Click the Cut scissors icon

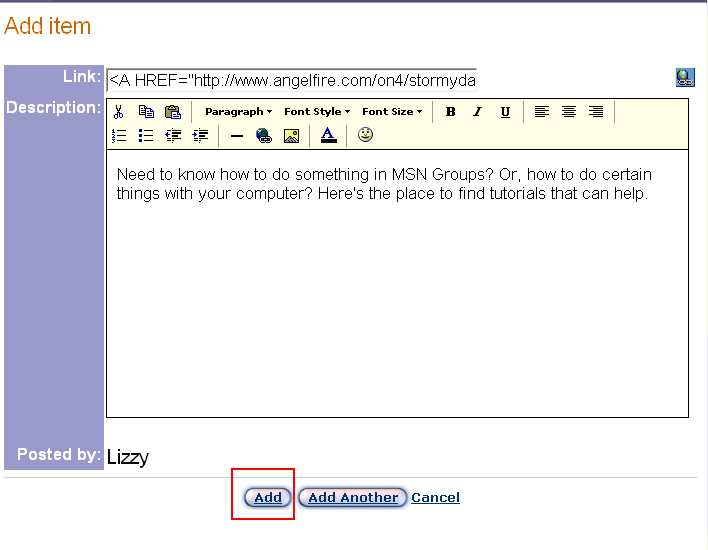point(118,112)
